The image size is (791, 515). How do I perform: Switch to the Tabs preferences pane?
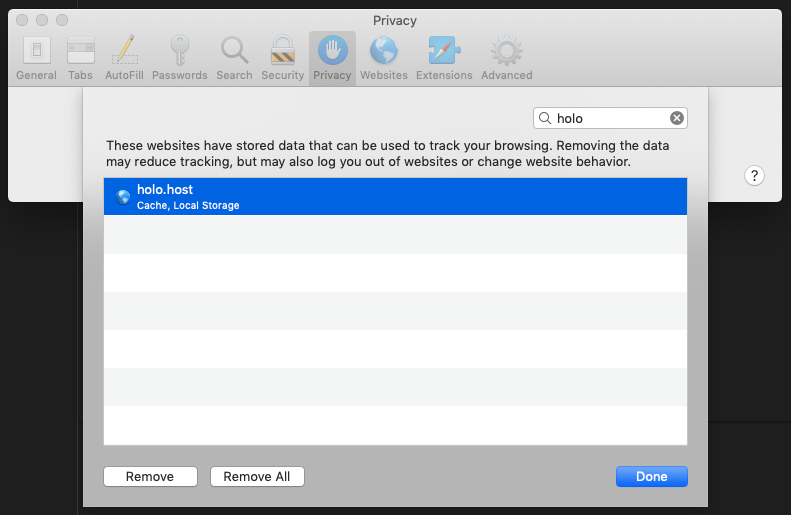coord(80,57)
